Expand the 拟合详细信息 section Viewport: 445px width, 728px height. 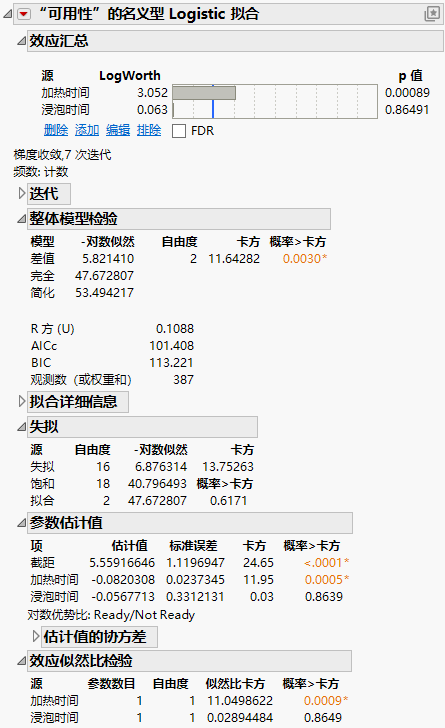(21, 402)
